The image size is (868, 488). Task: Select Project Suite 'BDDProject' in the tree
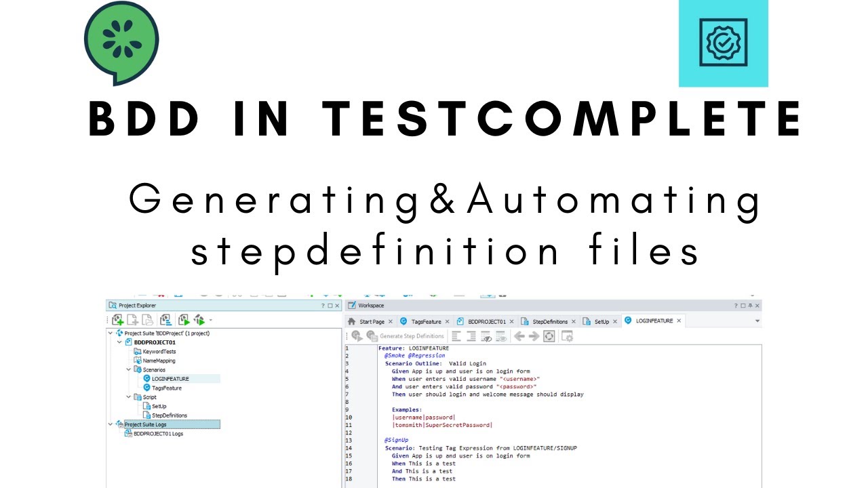167,333
